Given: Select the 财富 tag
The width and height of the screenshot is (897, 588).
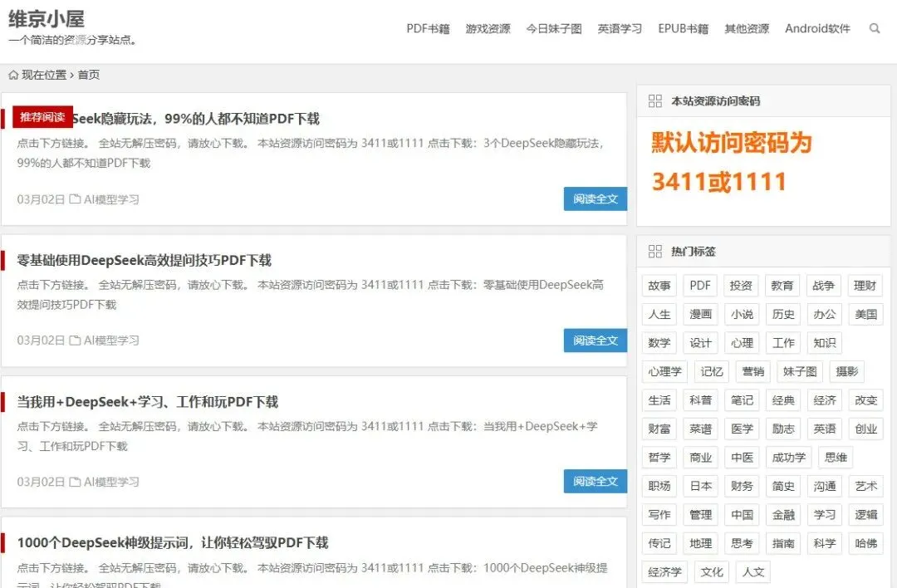Looking at the screenshot, I should pos(659,429).
